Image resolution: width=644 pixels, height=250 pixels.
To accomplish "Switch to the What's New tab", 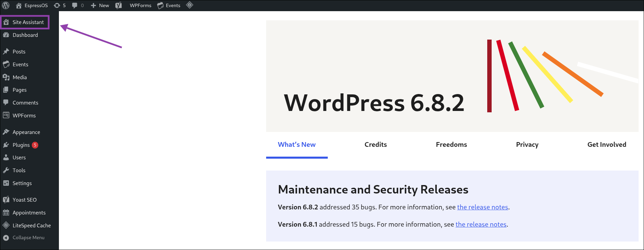I will click(297, 144).
